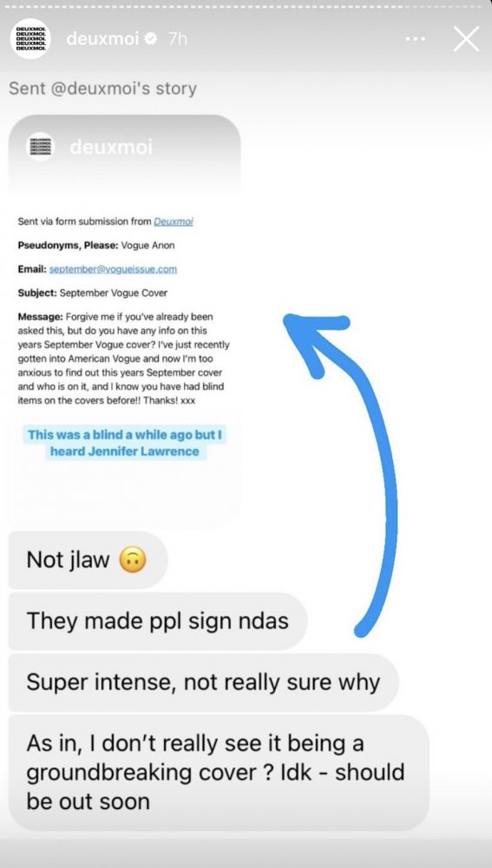Close the story with the X
This screenshot has width=492, height=868.
(466, 39)
